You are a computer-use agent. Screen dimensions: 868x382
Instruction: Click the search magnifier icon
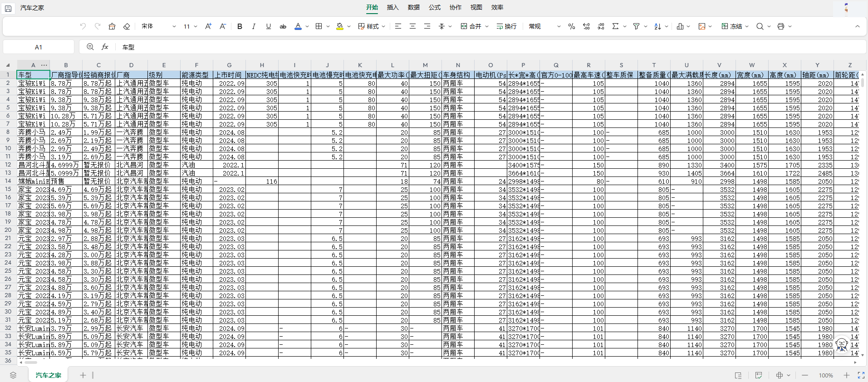tap(760, 26)
